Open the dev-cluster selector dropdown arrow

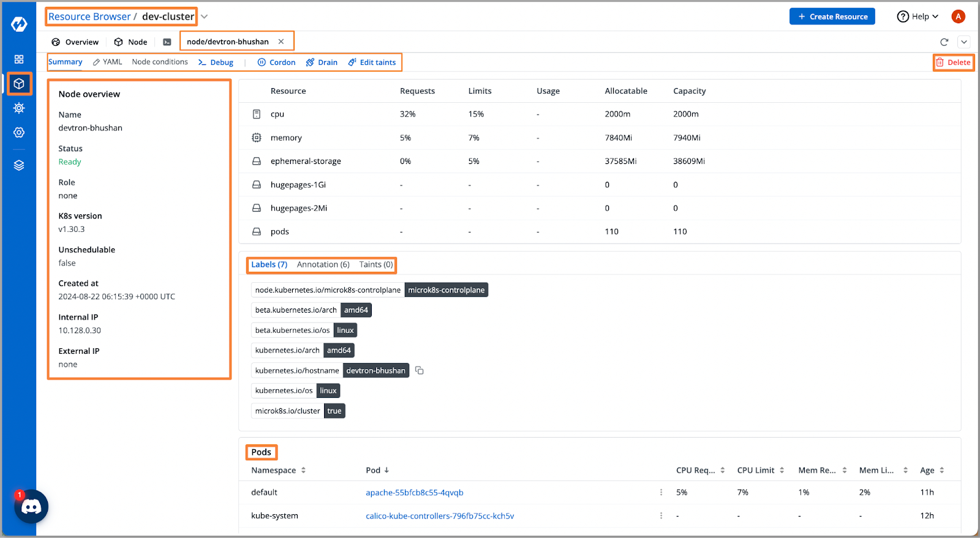(205, 17)
